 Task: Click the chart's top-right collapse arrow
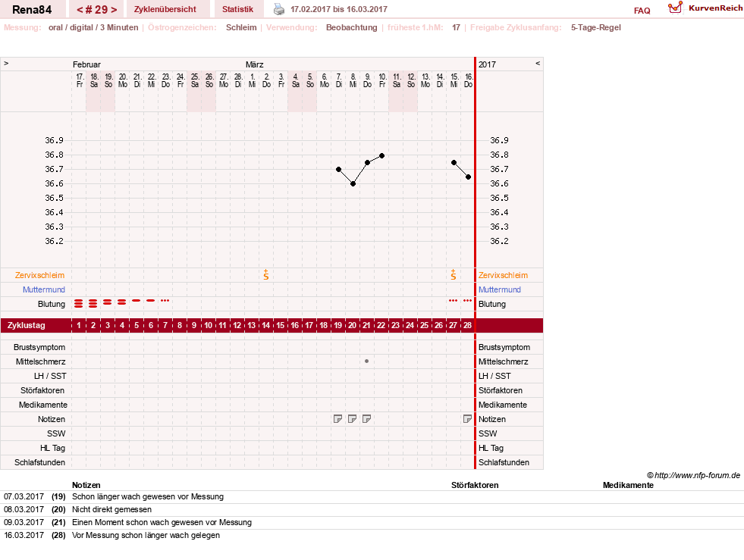tap(538, 64)
